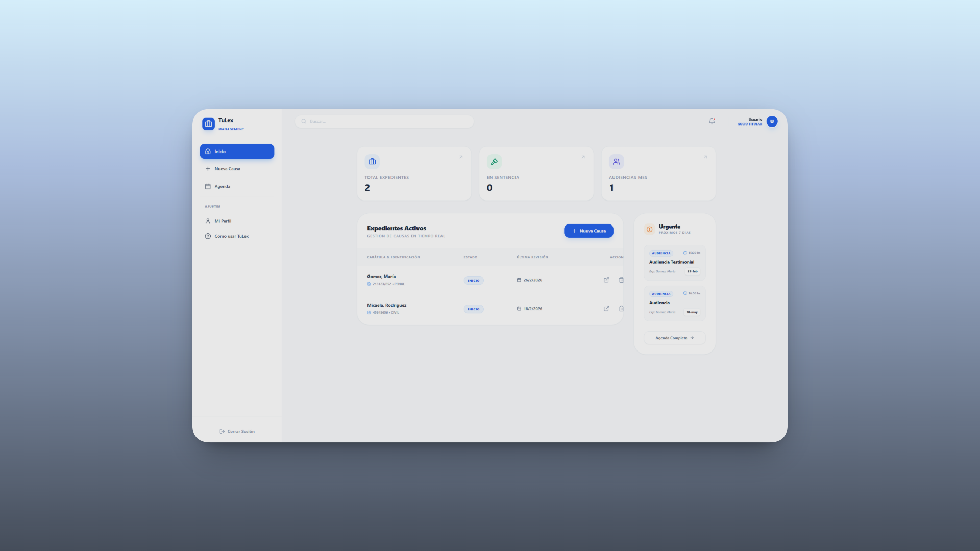The height and width of the screenshot is (551, 980).
Task: Delete the Gomez, María case with trash icon
Action: pos(621,280)
